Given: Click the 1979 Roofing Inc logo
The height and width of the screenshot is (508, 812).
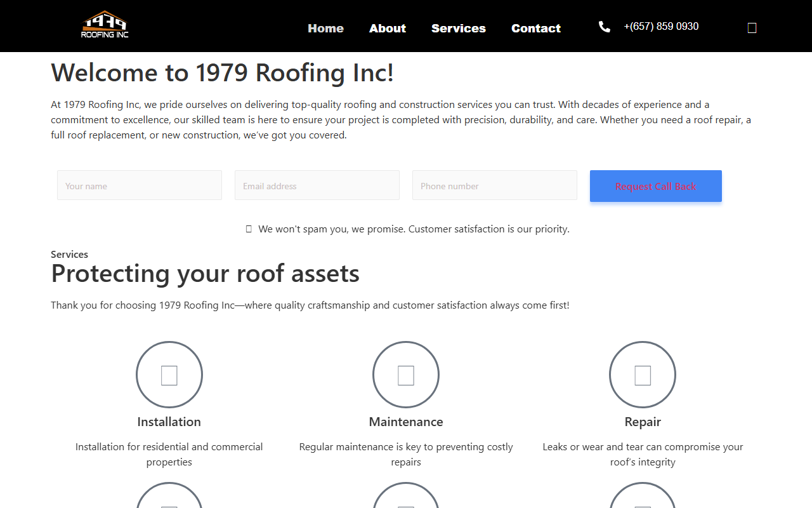Looking at the screenshot, I should point(105,25).
